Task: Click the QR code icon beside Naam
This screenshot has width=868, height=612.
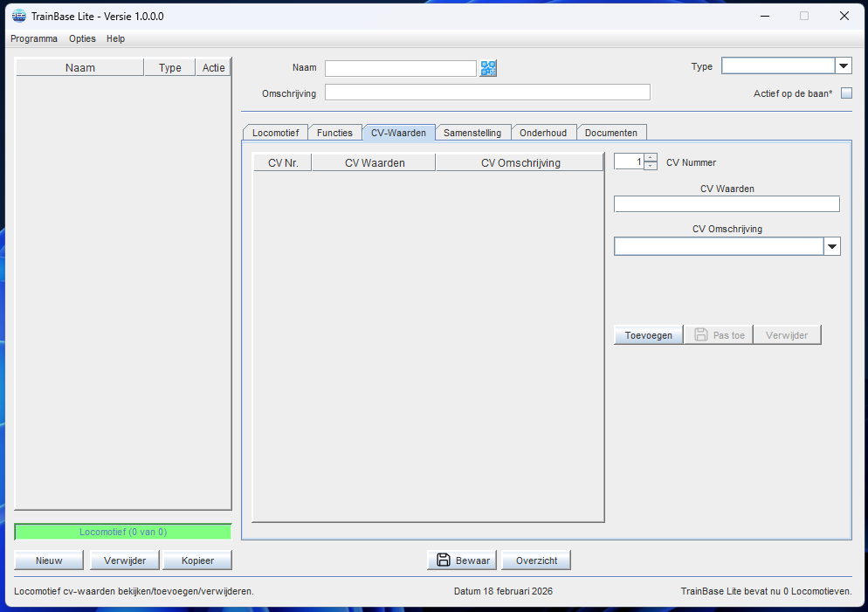Action: [488, 68]
